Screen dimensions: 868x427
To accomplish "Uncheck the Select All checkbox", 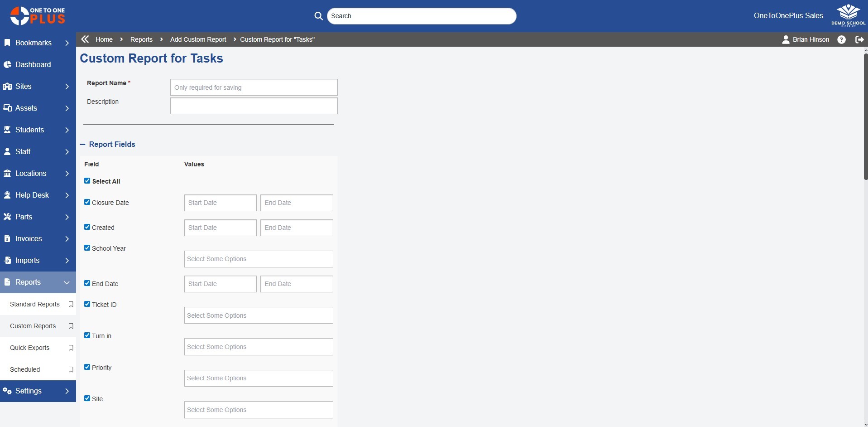I will click(87, 180).
